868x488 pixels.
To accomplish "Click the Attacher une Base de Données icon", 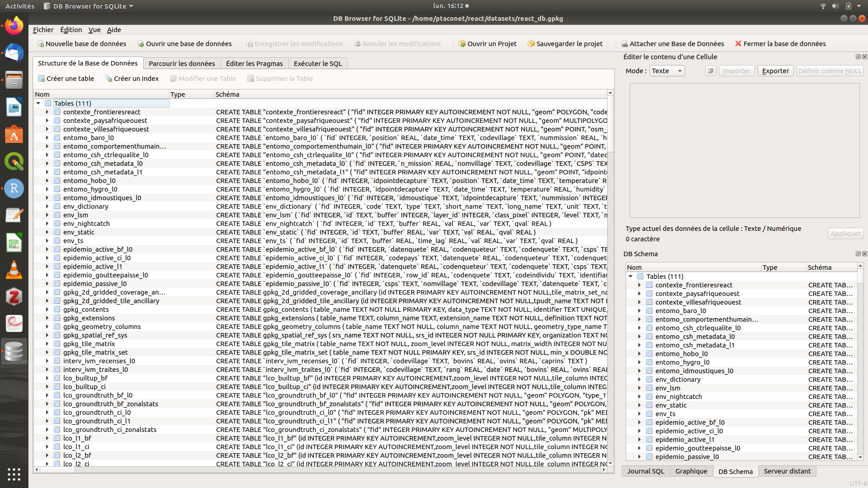I will coord(625,44).
